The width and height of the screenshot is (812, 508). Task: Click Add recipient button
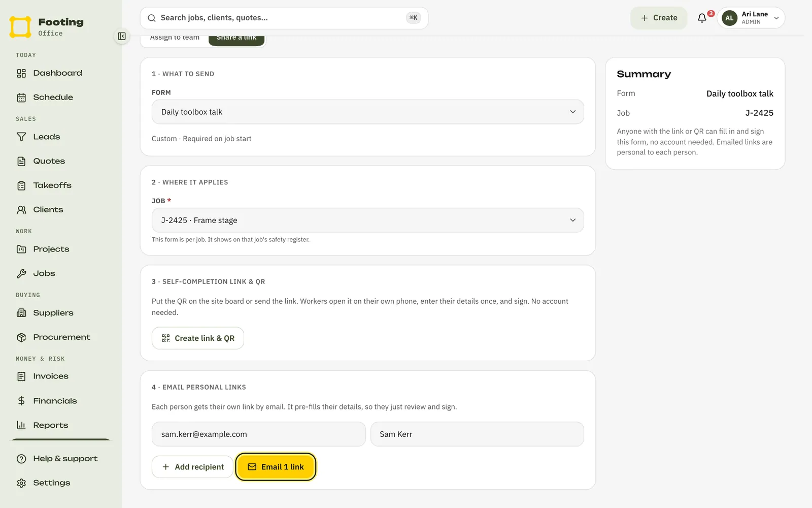(192, 467)
